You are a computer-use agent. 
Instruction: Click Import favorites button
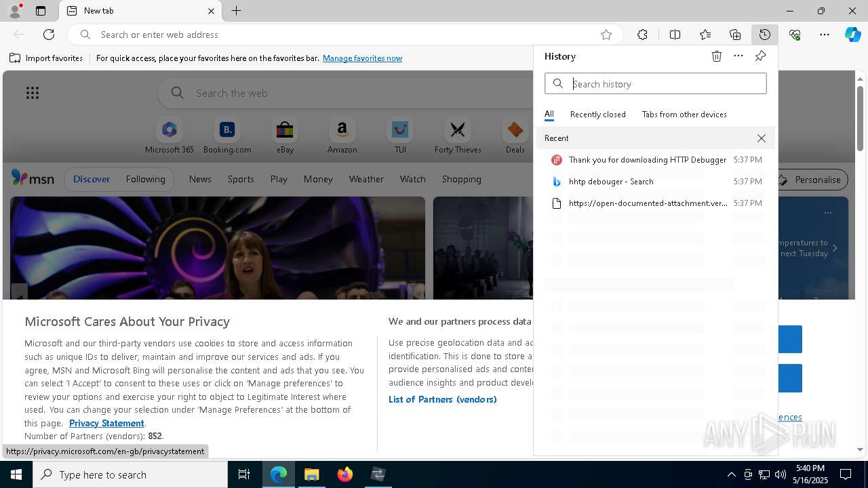tap(46, 58)
